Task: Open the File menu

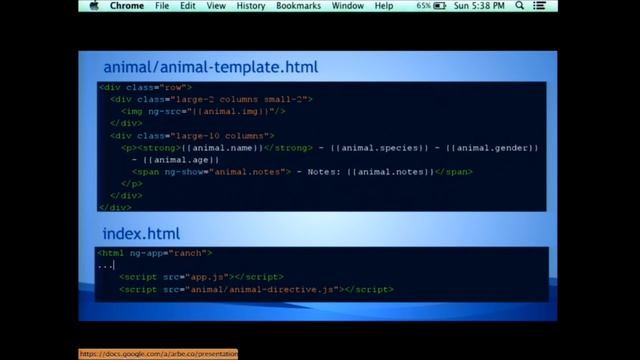Action: (x=162, y=6)
